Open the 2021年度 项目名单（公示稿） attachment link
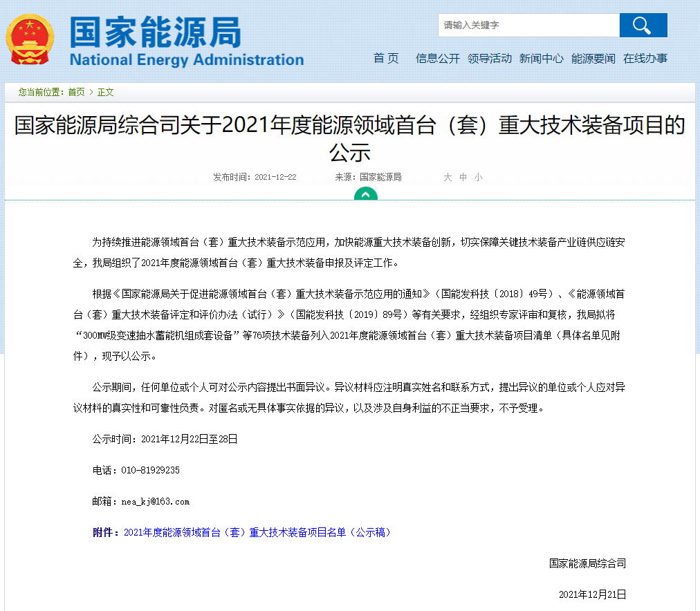700x611 pixels. [257, 532]
